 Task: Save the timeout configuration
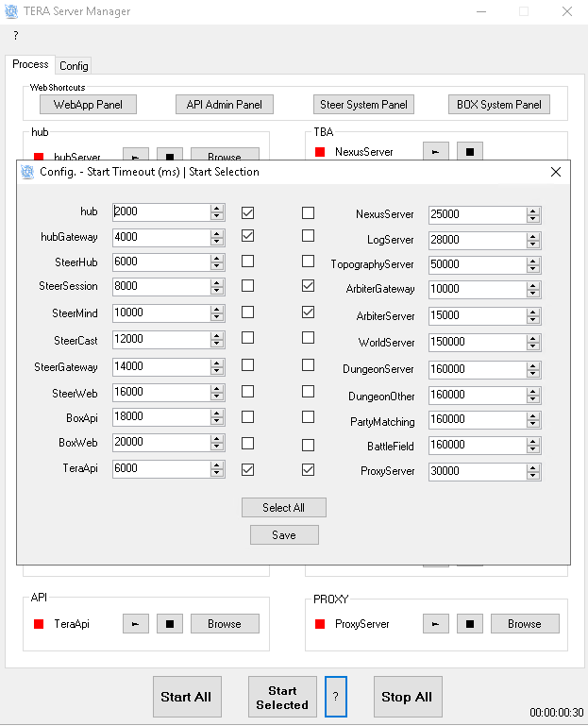coord(284,534)
